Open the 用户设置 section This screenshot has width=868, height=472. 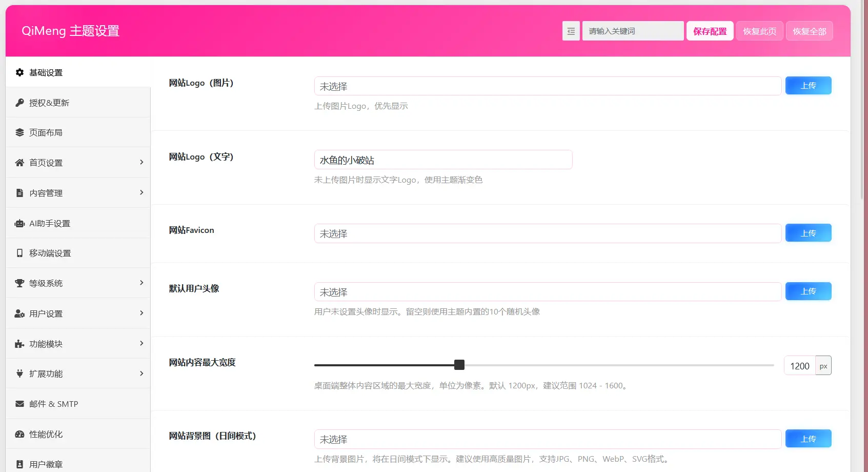pyautogui.click(x=46, y=313)
